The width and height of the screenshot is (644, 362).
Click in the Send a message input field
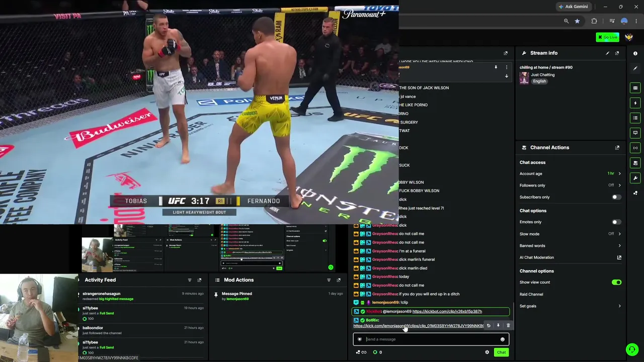(x=431, y=339)
